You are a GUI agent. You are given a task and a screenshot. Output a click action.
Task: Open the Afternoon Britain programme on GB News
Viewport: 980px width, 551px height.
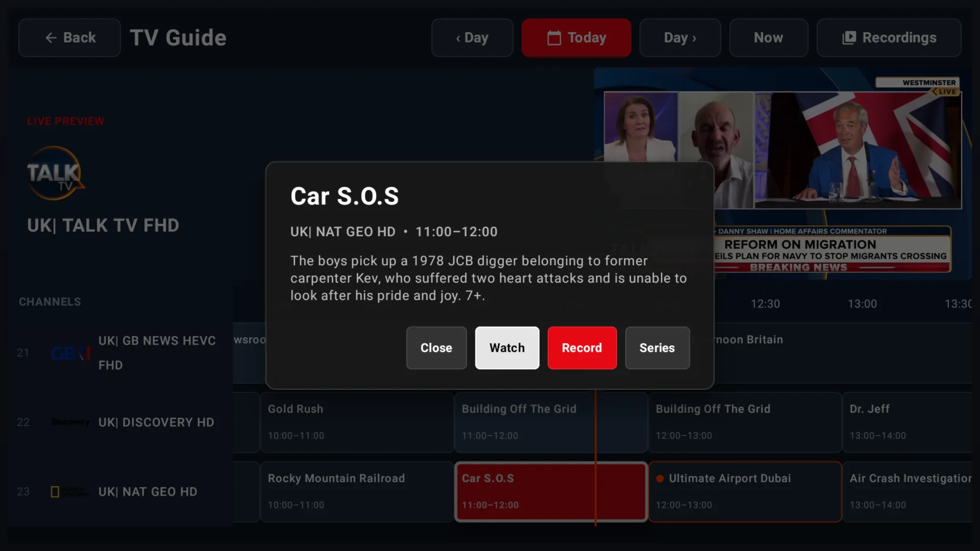click(x=843, y=353)
